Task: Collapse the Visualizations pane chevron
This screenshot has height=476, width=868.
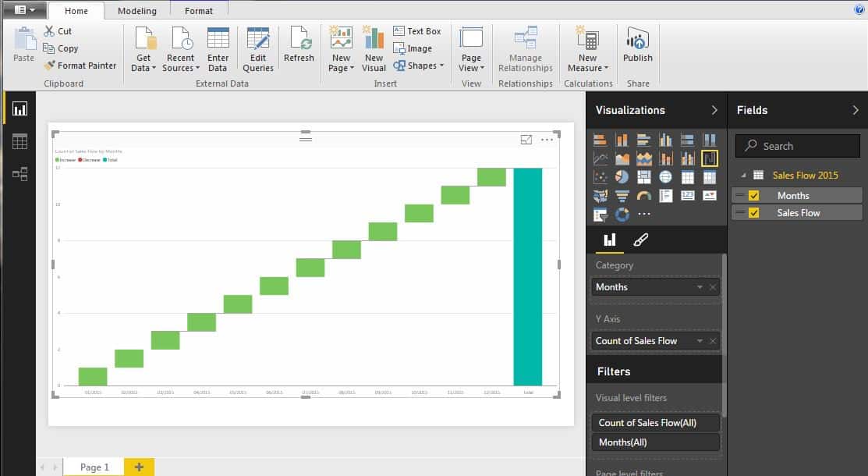Action: point(714,110)
